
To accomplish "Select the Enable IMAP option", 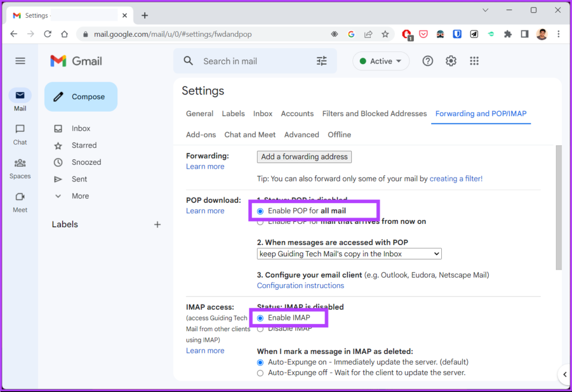I will pos(260,318).
